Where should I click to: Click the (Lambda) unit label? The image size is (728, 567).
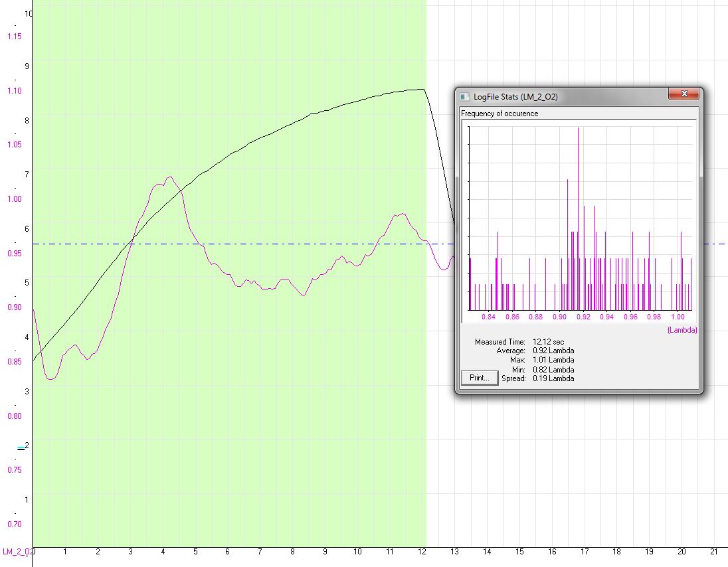coord(682,330)
